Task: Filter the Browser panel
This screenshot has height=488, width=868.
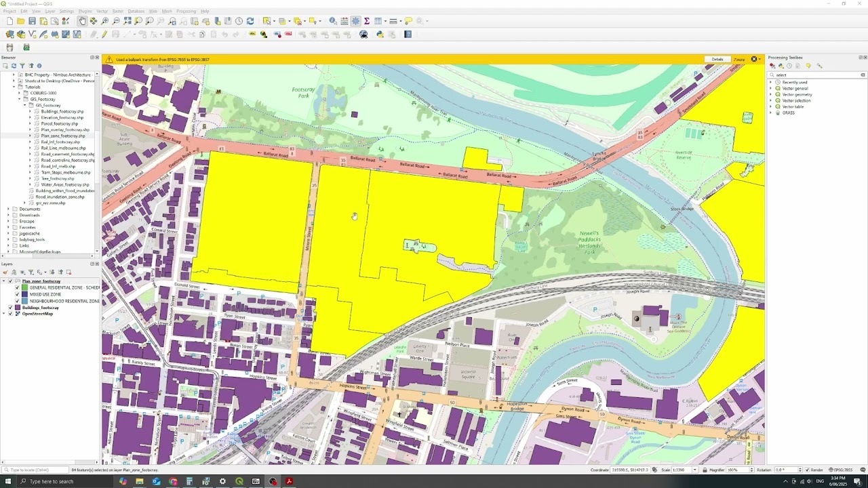Action: click(x=22, y=66)
